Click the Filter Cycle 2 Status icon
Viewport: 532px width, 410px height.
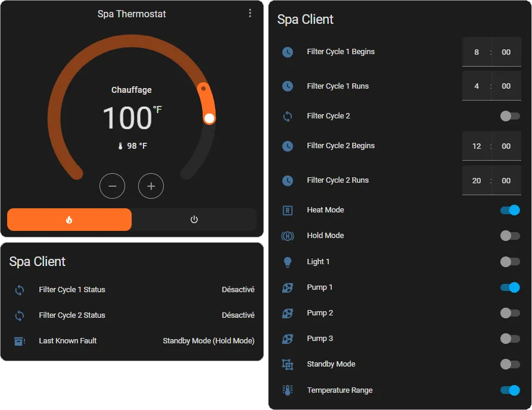(19, 316)
